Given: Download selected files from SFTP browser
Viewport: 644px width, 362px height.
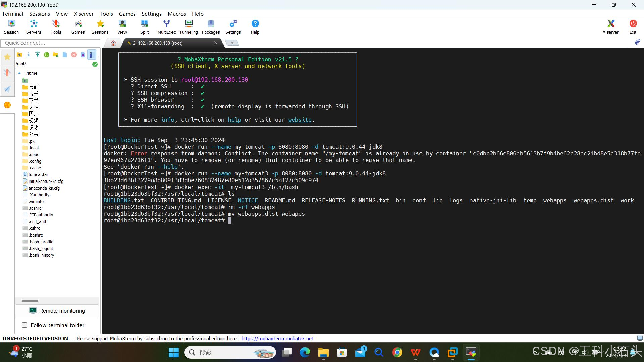Looking at the screenshot, I should click(29, 55).
